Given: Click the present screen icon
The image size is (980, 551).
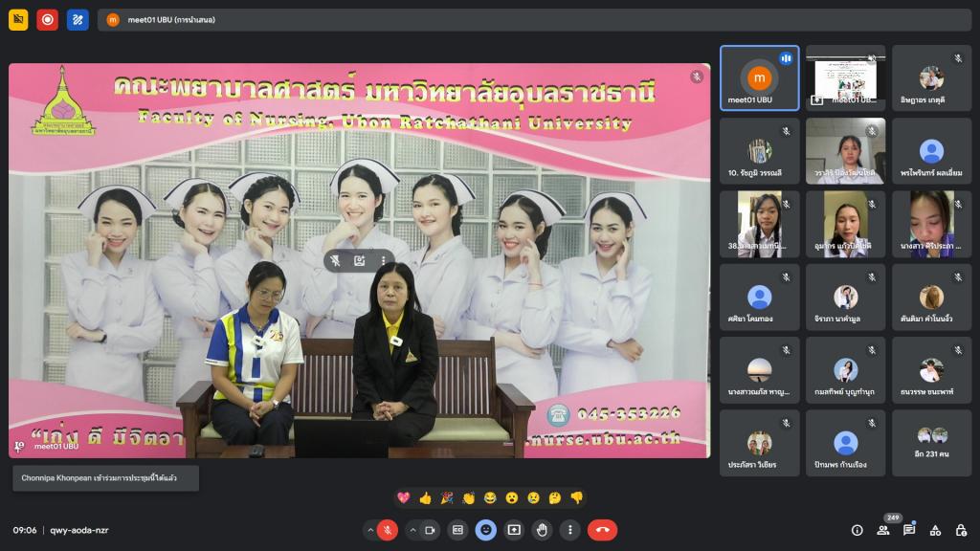Looking at the screenshot, I should 514,530.
